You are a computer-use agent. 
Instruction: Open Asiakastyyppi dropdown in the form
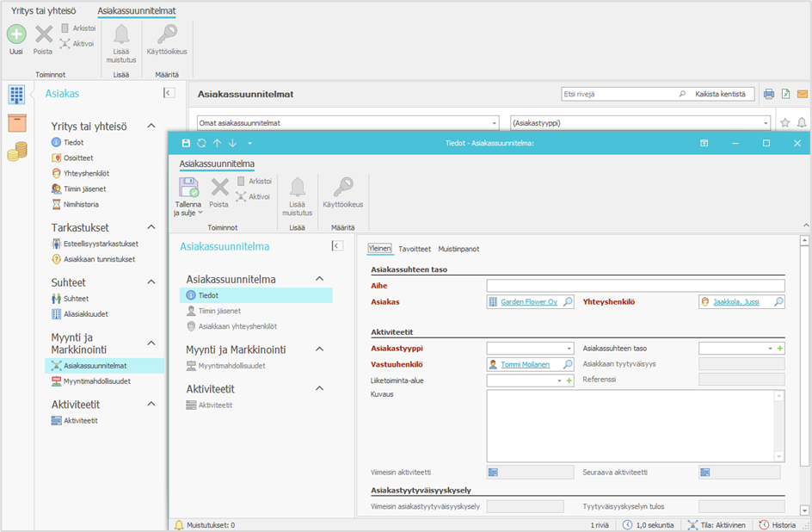tap(569, 348)
